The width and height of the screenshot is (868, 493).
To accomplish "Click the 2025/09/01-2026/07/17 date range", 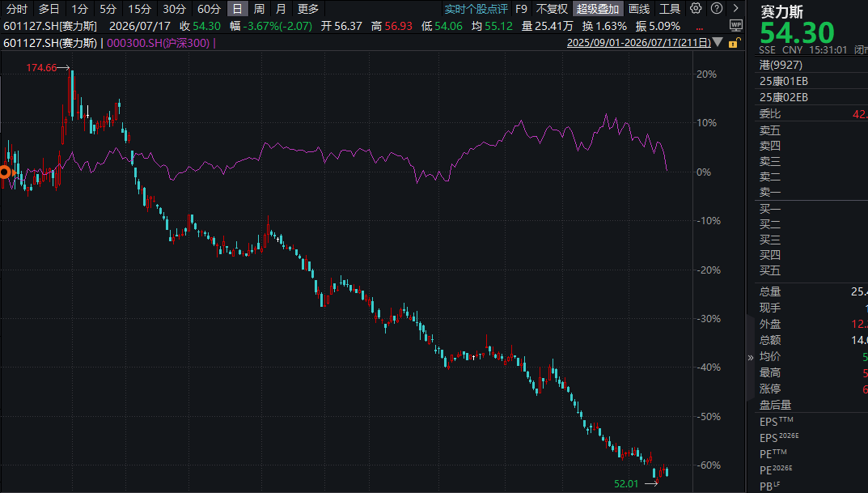I will [639, 43].
